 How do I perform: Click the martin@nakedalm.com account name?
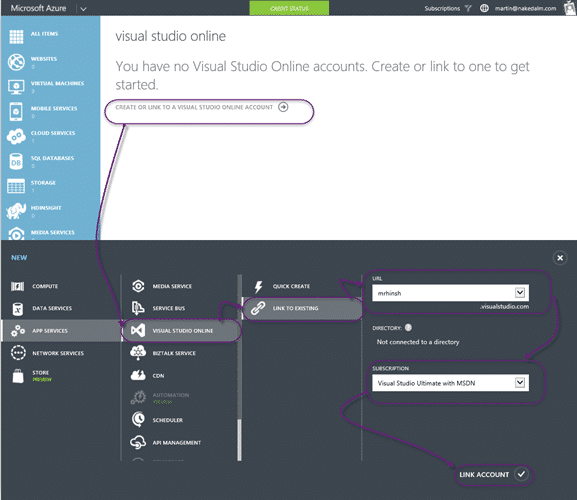(x=525, y=8)
